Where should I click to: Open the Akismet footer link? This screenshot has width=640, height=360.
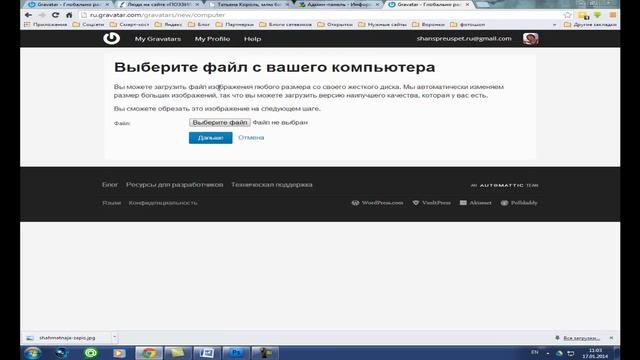coord(476,203)
